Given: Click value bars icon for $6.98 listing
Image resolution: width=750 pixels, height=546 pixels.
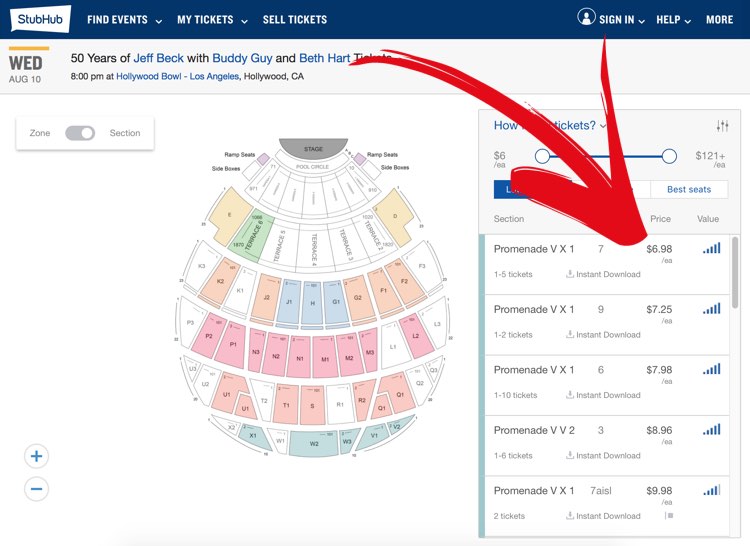Looking at the screenshot, I should pos(712,248).
